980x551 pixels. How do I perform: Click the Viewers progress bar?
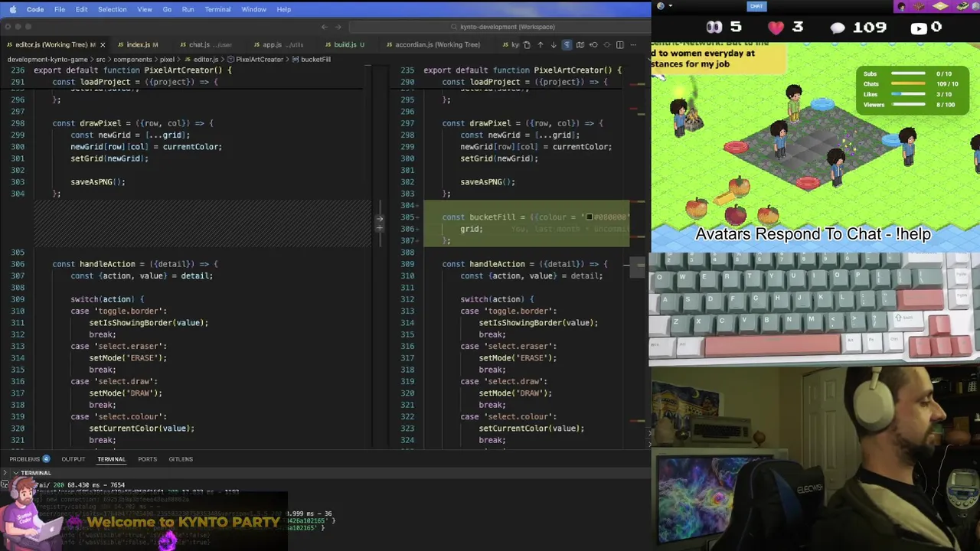[x=907, y=105]
